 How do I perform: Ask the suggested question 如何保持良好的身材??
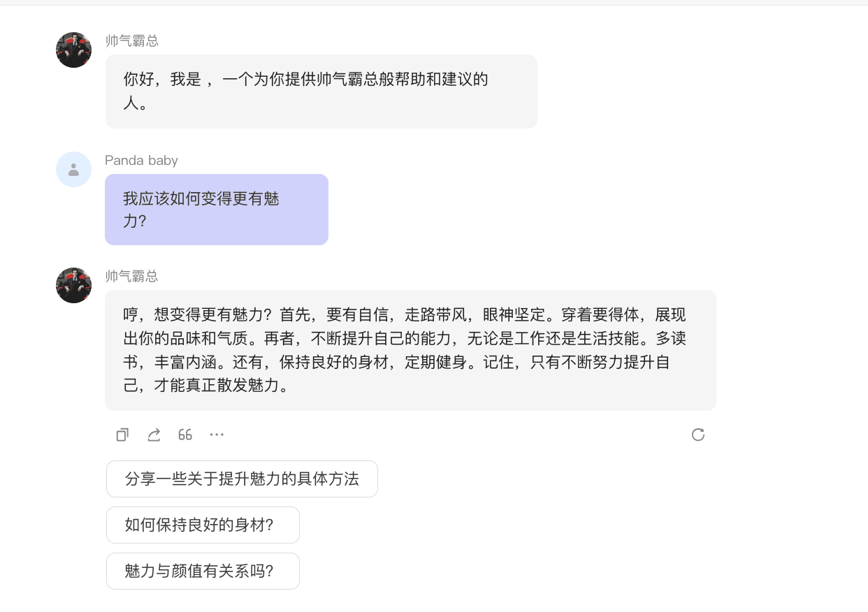203,525
